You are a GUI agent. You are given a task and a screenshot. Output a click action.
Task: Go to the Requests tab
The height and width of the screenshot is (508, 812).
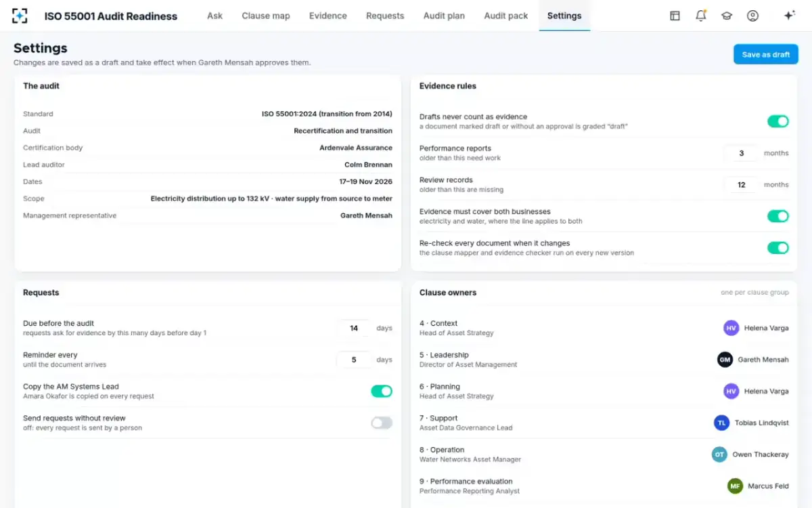pos(385,16)
